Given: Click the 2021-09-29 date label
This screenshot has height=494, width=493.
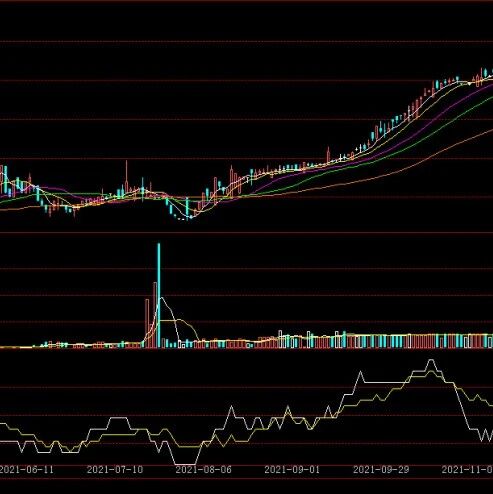Looking at the screenshot, I should (x=381, y=470).
